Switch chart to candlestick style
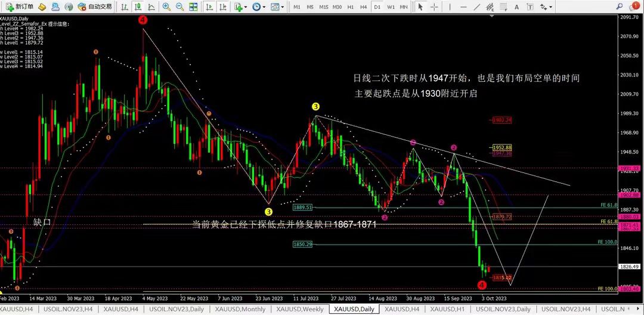 [138, 7]
